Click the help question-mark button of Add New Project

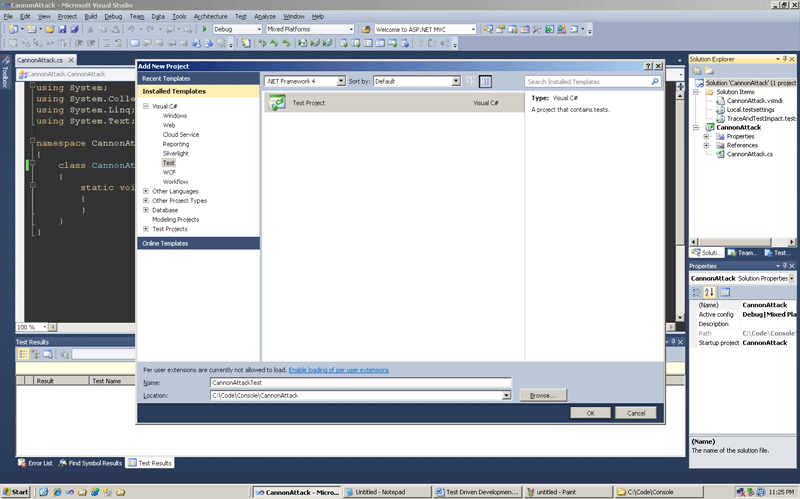pos(648,66)
